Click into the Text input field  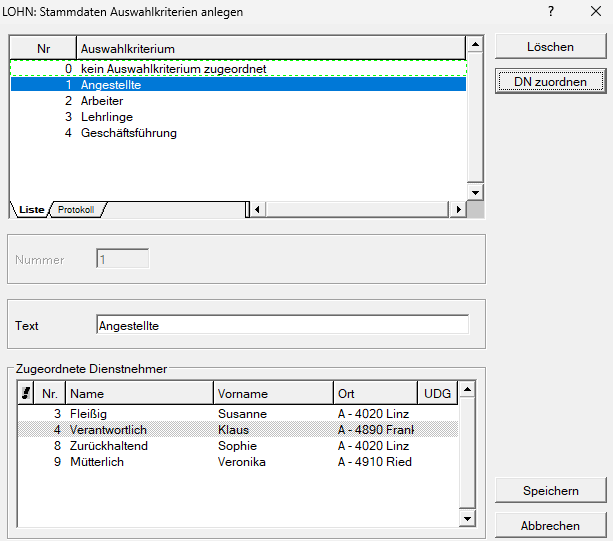point(282,325)
